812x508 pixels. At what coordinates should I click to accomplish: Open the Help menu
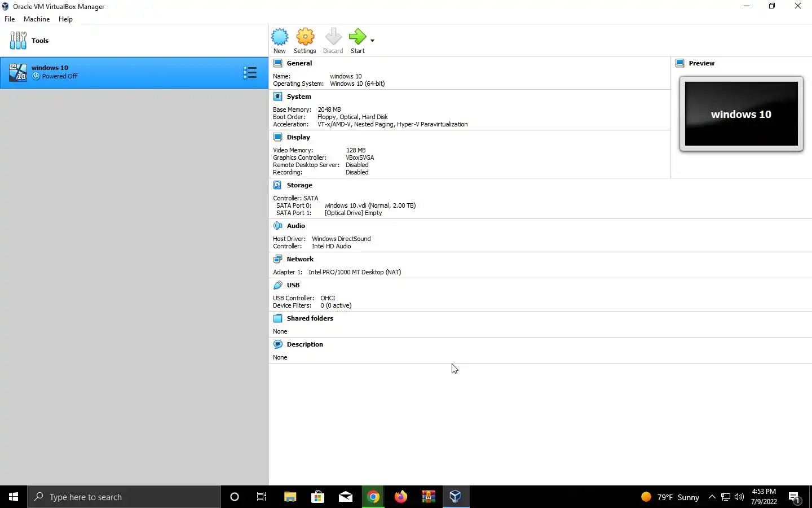pyautogui.click(x=65, y=19)
